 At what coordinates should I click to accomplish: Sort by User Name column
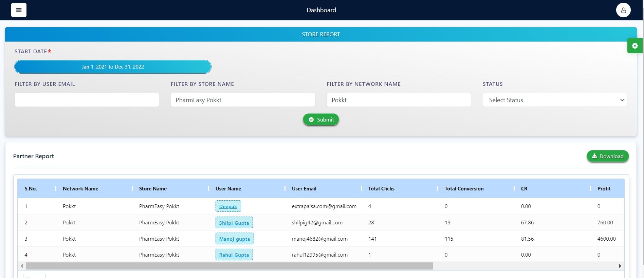[x=228, y=189]
